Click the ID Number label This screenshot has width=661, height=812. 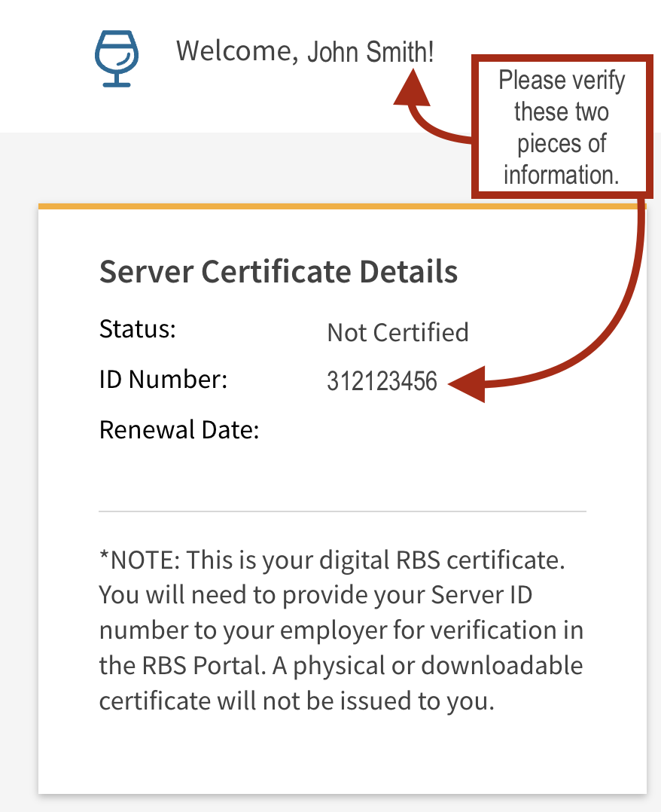pyautogui.click(x=163, y=380)
